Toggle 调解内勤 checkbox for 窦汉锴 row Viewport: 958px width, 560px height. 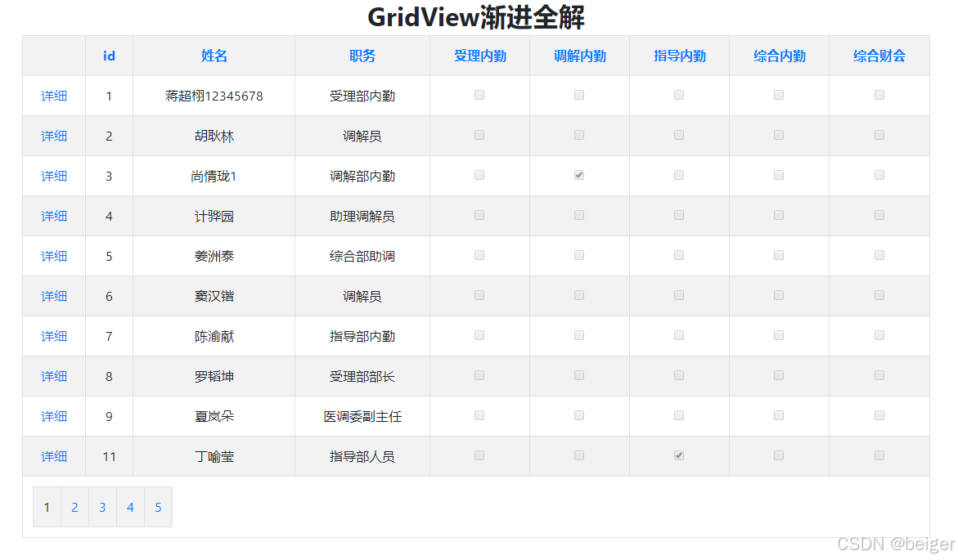579,296
